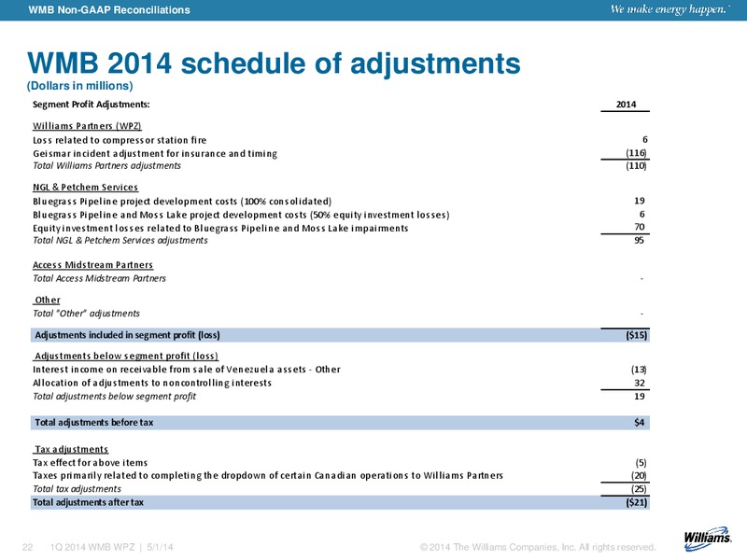Screen dimensions: 747x560
Task: Click the 'WMB Non-GAAP Reconciliations' header text
Action: click(x=109, y=9)
